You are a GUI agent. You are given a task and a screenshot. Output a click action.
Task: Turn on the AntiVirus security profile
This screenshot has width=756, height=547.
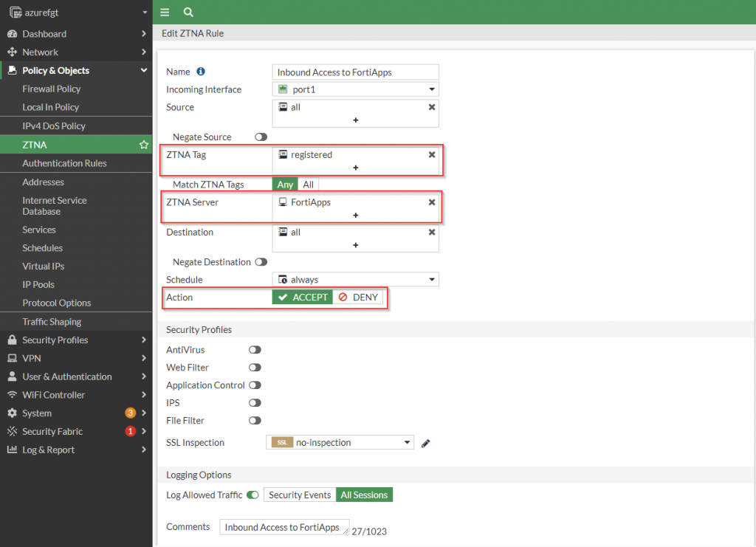(x=255, y=350)
